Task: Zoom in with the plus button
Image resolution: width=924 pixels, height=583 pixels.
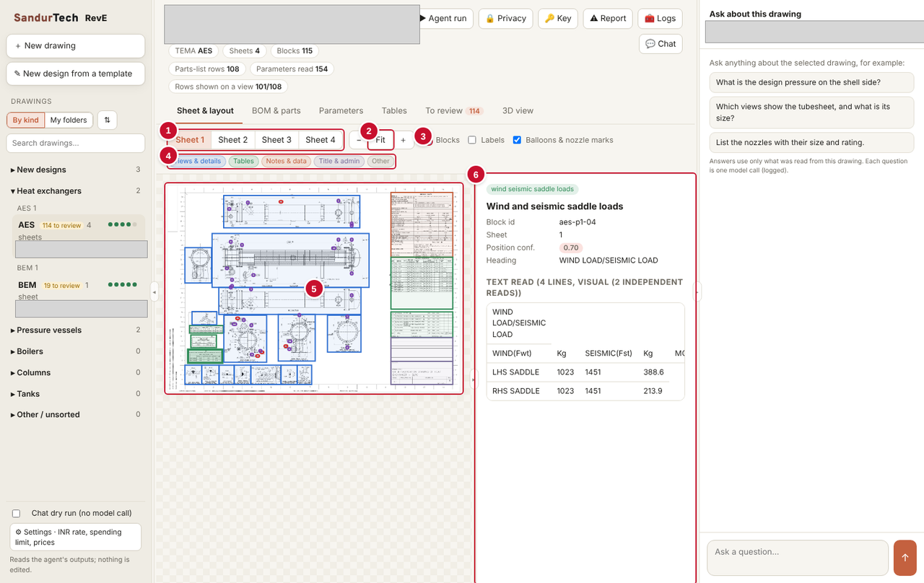Action: 403,140
